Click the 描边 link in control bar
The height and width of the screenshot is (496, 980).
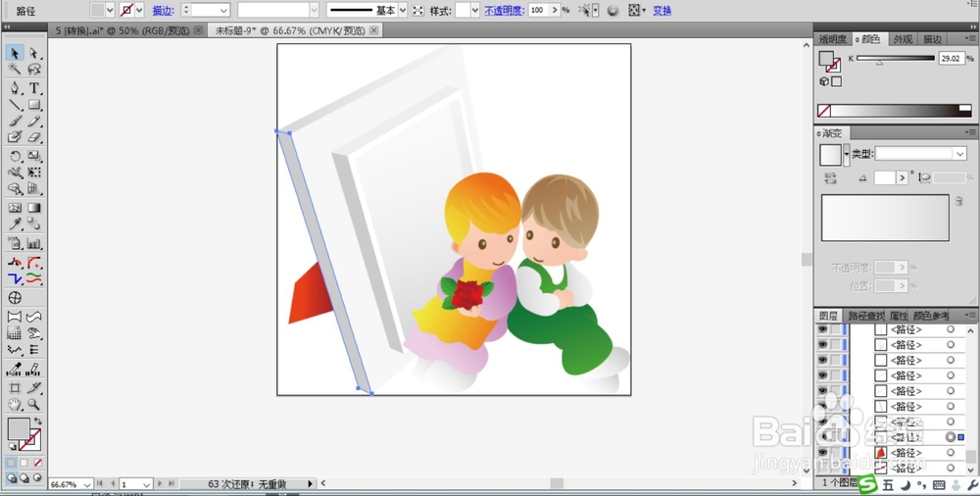(x=163, y=11)
